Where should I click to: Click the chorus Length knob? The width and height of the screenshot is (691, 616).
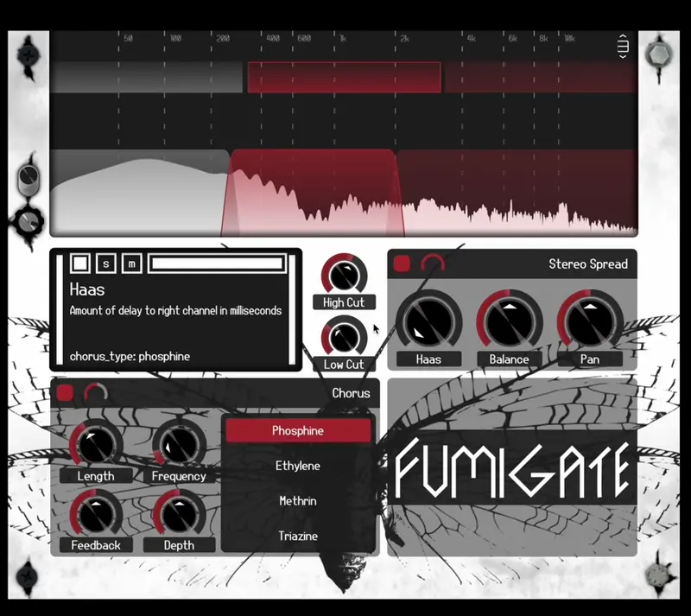point(95,445)
